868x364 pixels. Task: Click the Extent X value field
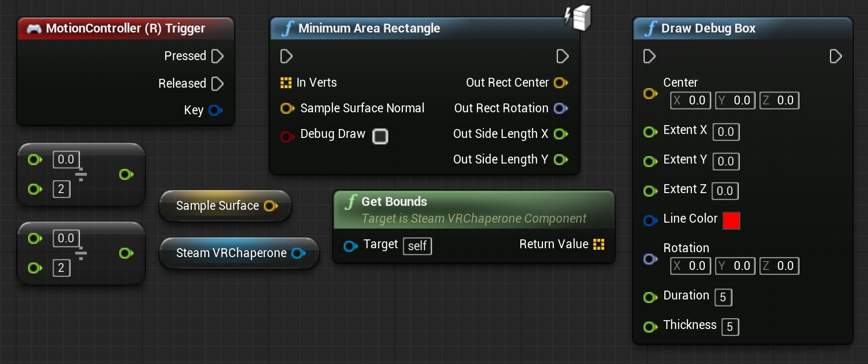(x=725, y=132)
